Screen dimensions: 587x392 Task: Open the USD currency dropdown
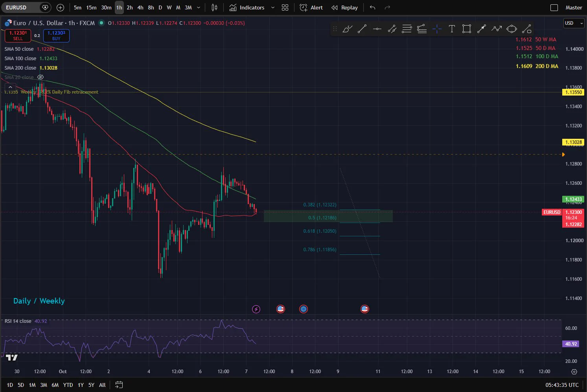click(x=574, y=23)
